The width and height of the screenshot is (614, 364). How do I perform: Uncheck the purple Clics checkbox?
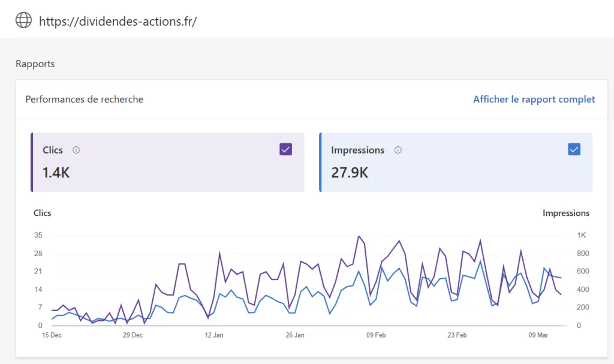click(286, 149)
